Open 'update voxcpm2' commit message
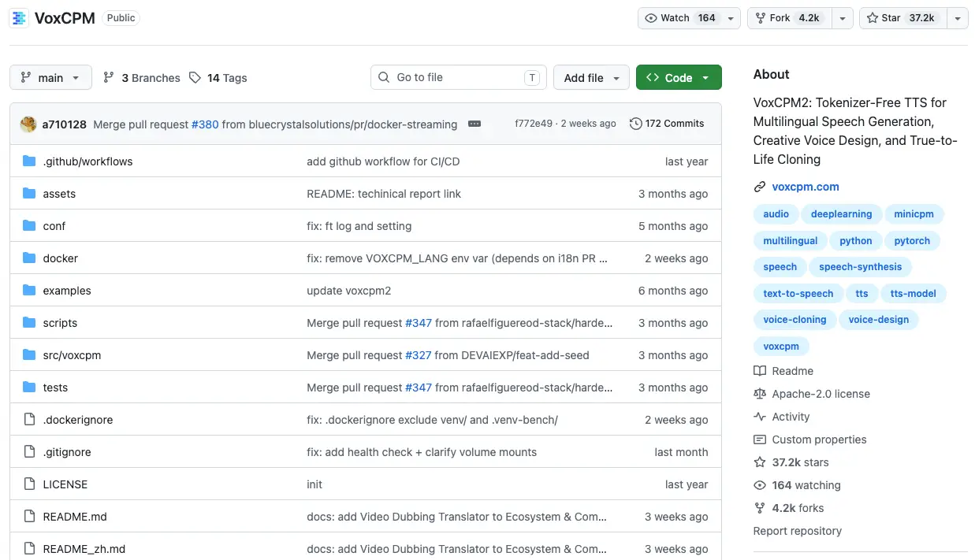 (348, 291)
